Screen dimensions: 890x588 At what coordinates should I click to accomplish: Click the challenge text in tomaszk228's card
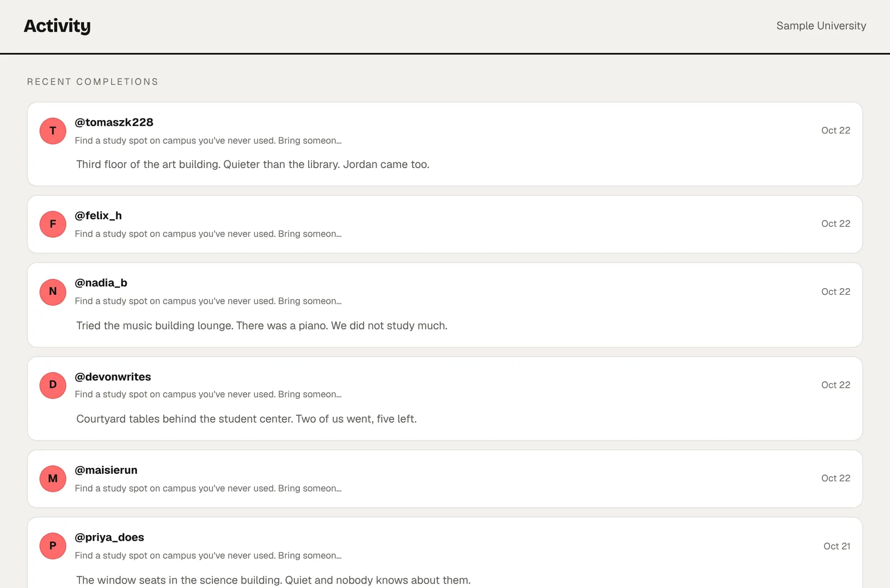208,141
